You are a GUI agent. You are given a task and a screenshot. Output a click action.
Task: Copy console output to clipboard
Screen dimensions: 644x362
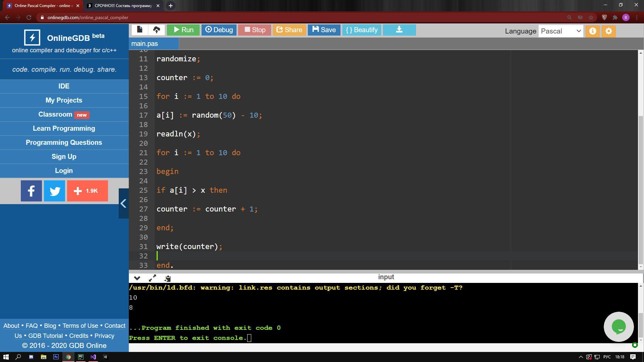167,278
